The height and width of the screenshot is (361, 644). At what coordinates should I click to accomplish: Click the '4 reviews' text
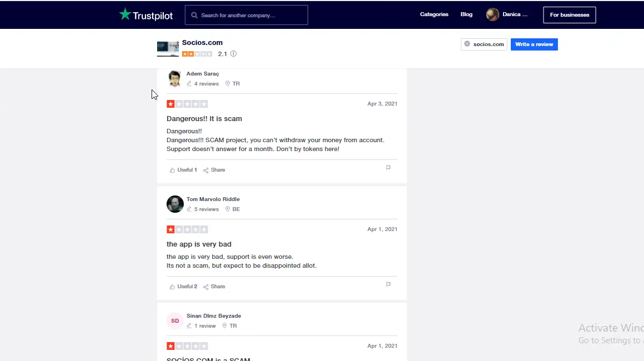206,84
